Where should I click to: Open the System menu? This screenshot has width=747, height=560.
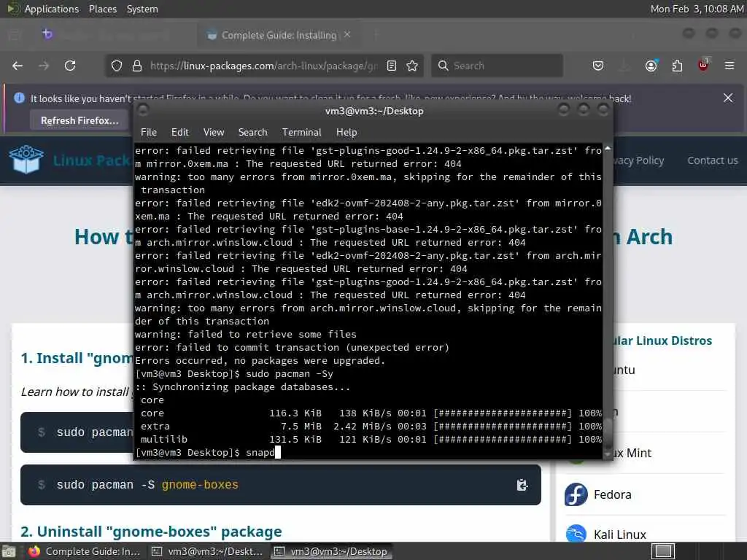142,9
